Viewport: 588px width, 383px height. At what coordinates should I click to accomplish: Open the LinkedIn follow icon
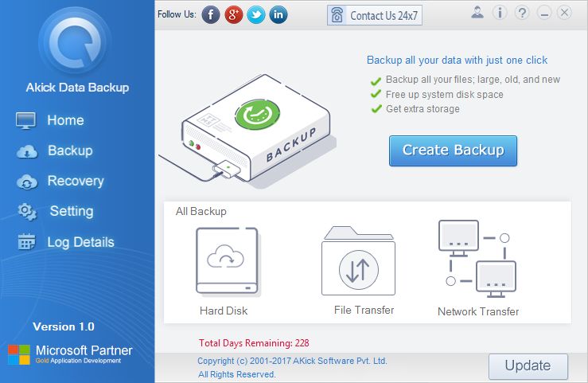pyautogui.click(x=278, y=15)
